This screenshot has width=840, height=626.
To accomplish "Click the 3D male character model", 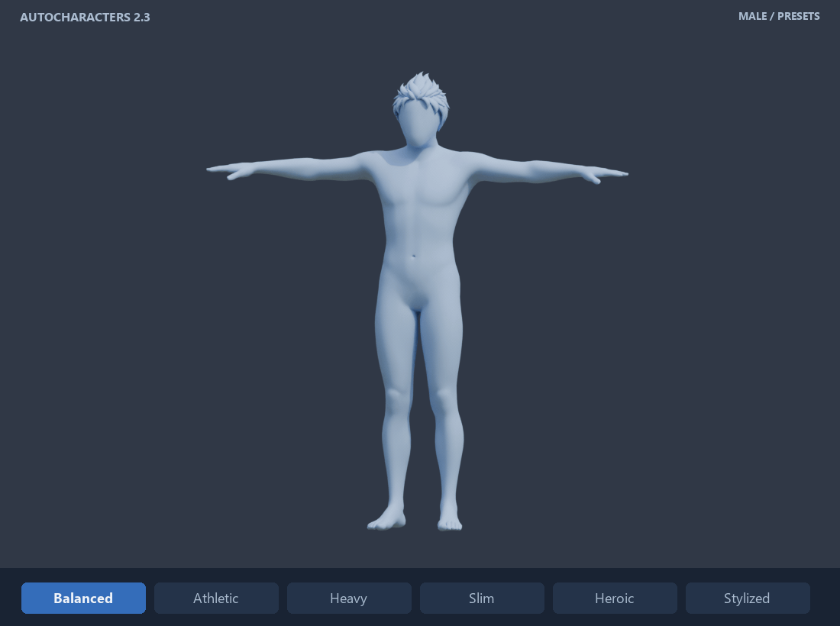I will (x=418, y=301).
